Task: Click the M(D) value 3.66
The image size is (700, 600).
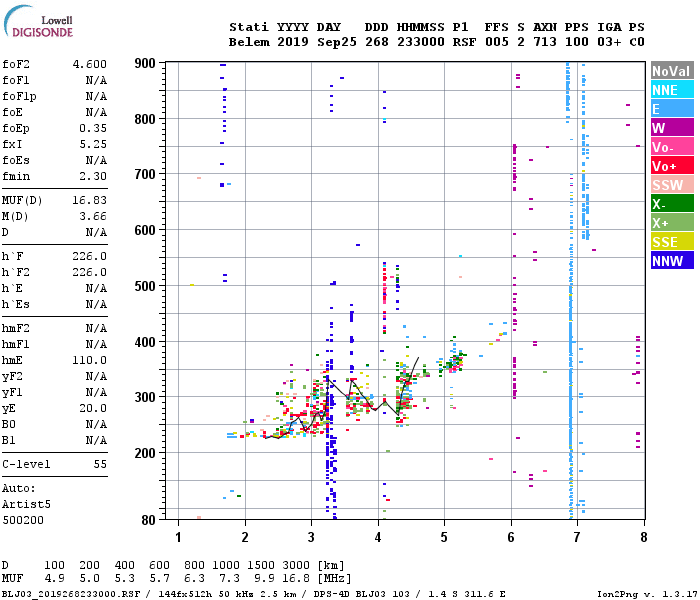Action: click(93, 217)
